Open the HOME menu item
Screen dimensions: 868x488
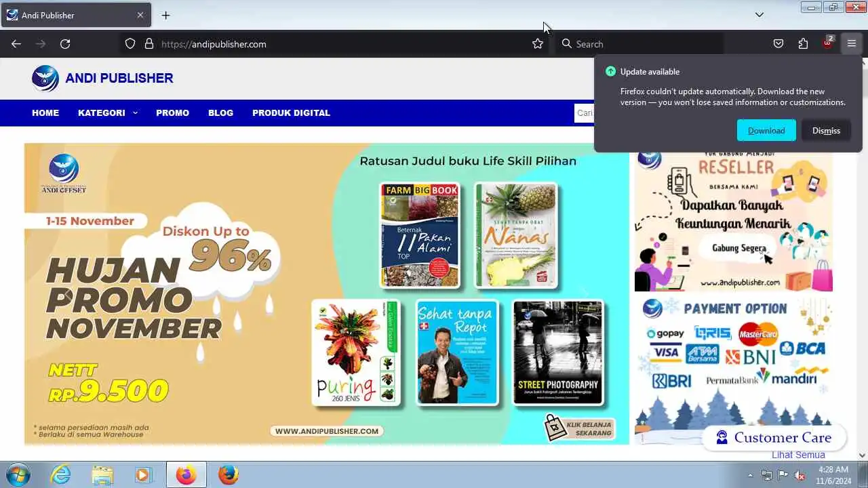[45, 113]
